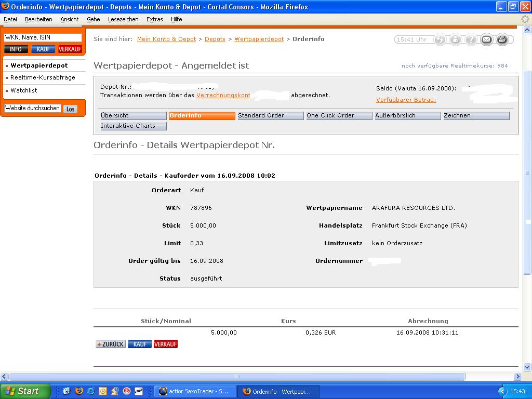Screen dimensions: 532x399
Task: Launch Firefox from the quick launch bar
Action: (79, 391)
